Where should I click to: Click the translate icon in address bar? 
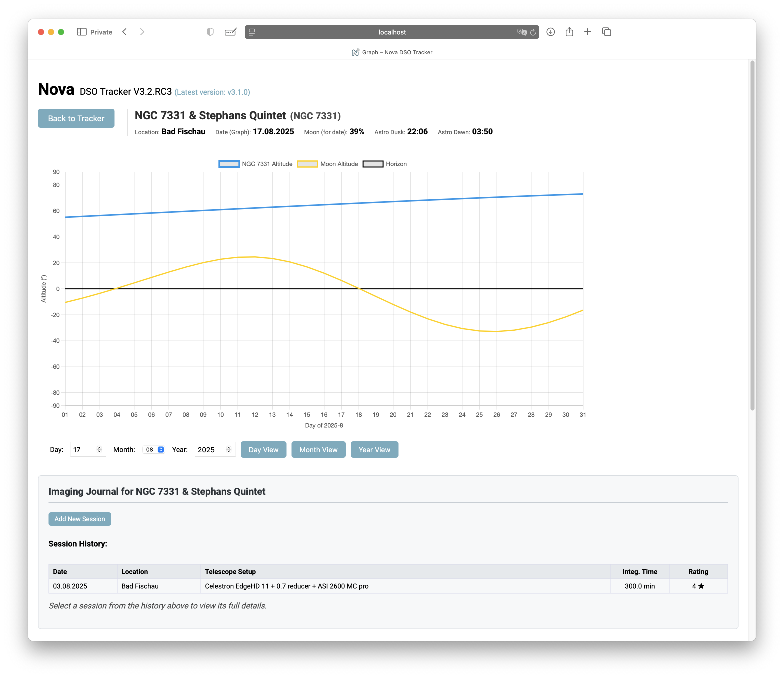coord(522,32)
